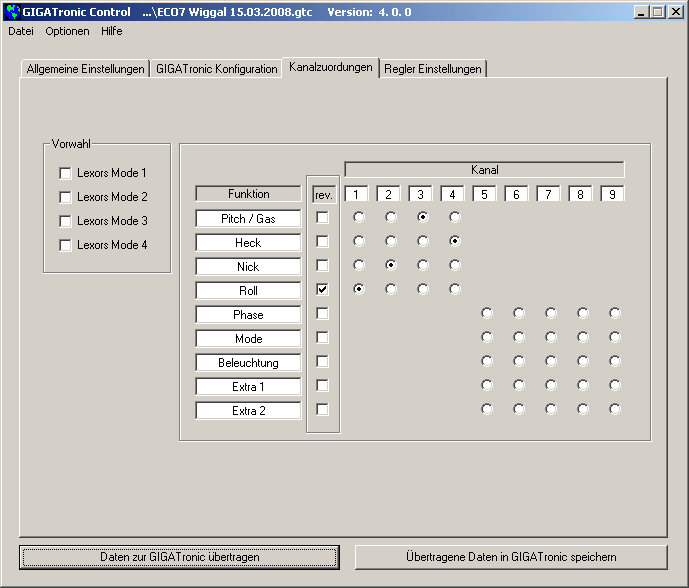
Task: Check the rev. box for Nick
Action: (323, 265)
